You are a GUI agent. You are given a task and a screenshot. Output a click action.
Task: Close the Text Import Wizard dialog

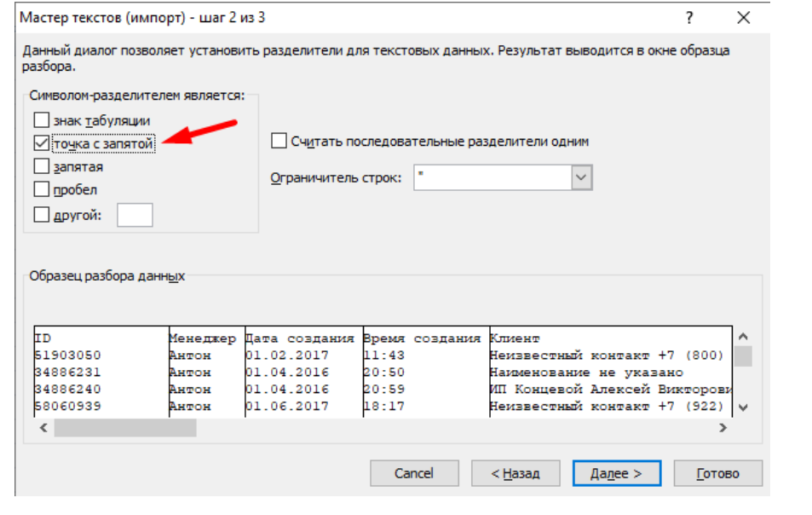[x=743, y=18]
